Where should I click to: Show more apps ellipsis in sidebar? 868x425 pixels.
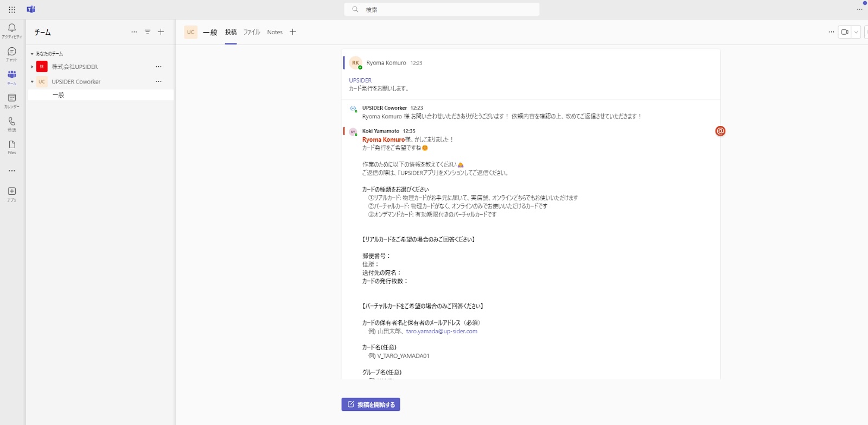coord(12,170)
